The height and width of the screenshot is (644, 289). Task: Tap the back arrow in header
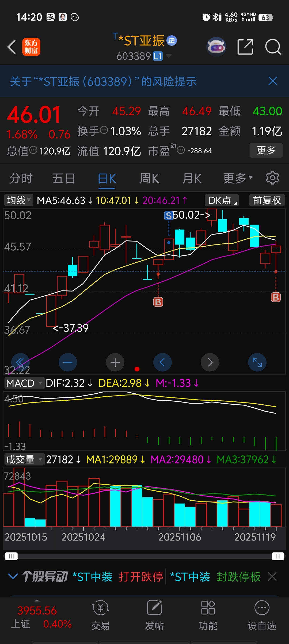[12, 47]
